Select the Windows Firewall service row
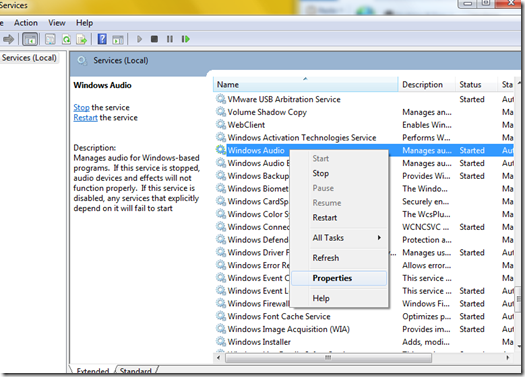The height and width of the screenshot is (377, 525). [x=364, y=303]
